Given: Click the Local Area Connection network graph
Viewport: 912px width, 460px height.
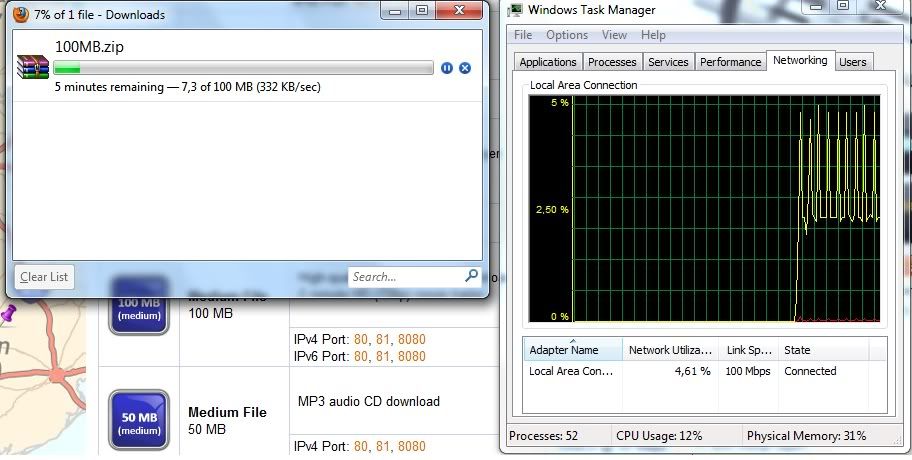Looking at the screenshot, I should click(x=704, y=209).
